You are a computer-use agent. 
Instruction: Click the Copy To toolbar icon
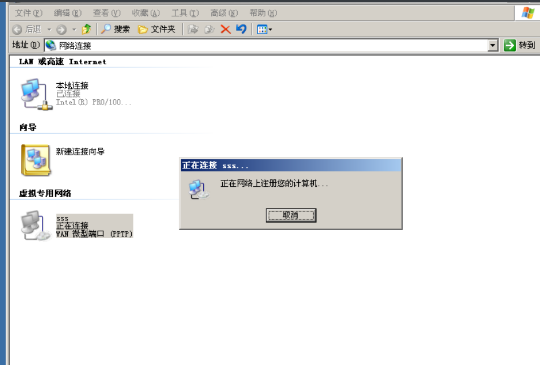[x=209, y=29]
